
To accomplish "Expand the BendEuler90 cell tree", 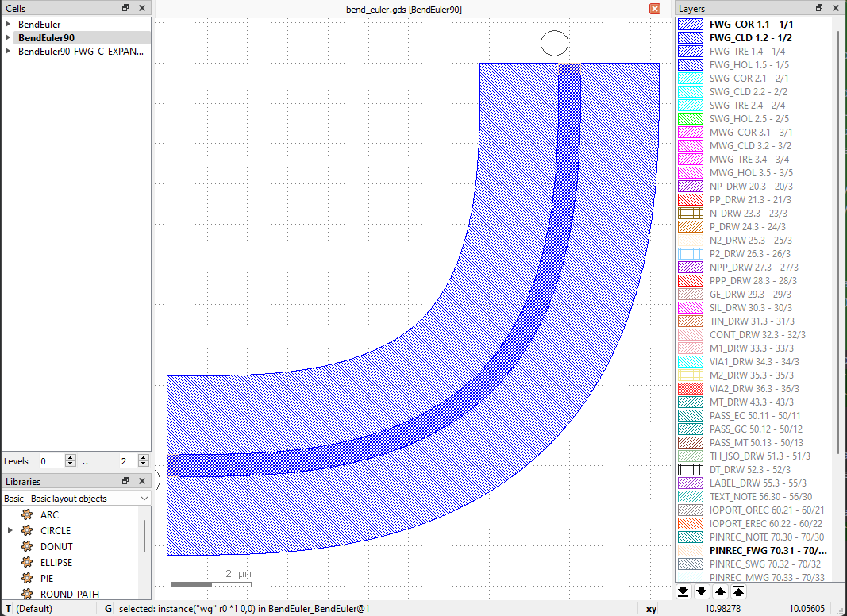I will [x=8, y=38].
